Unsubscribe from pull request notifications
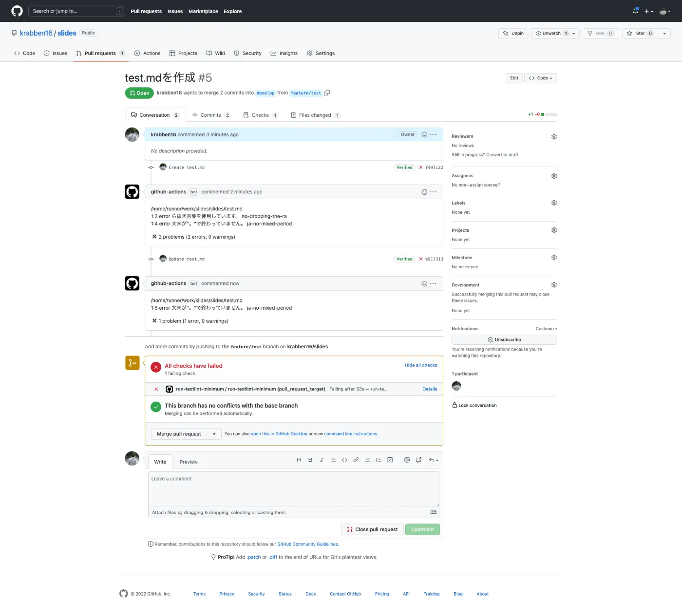 coord(504,340)
